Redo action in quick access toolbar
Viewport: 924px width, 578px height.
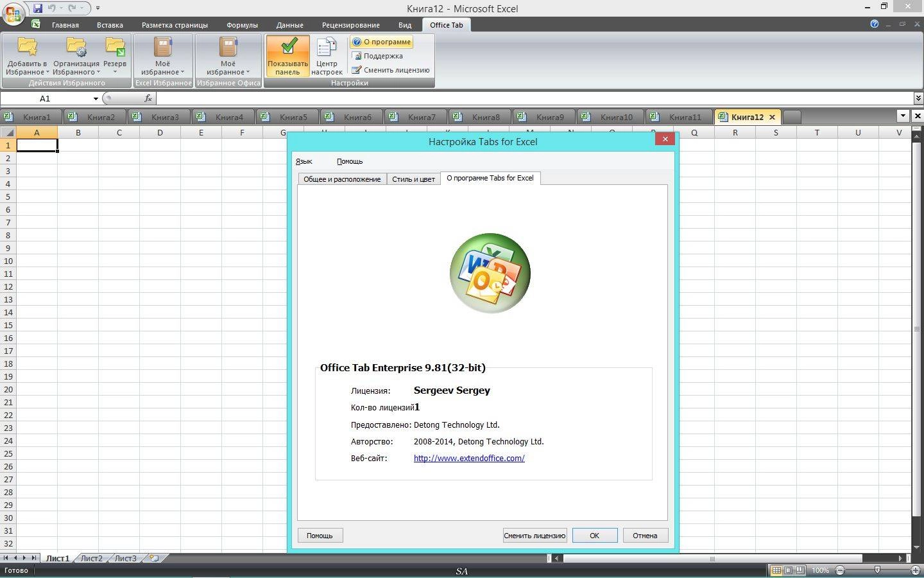[72, 8]
